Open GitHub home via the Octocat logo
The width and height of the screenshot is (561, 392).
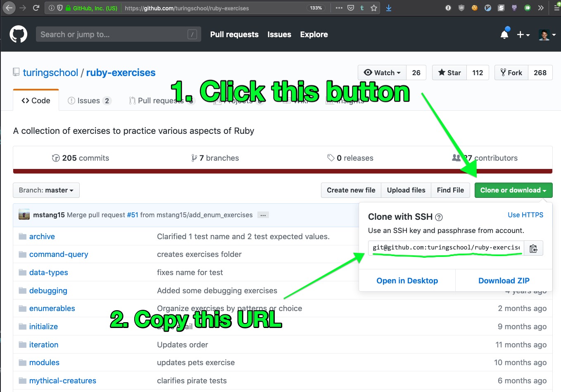(19, 34)
